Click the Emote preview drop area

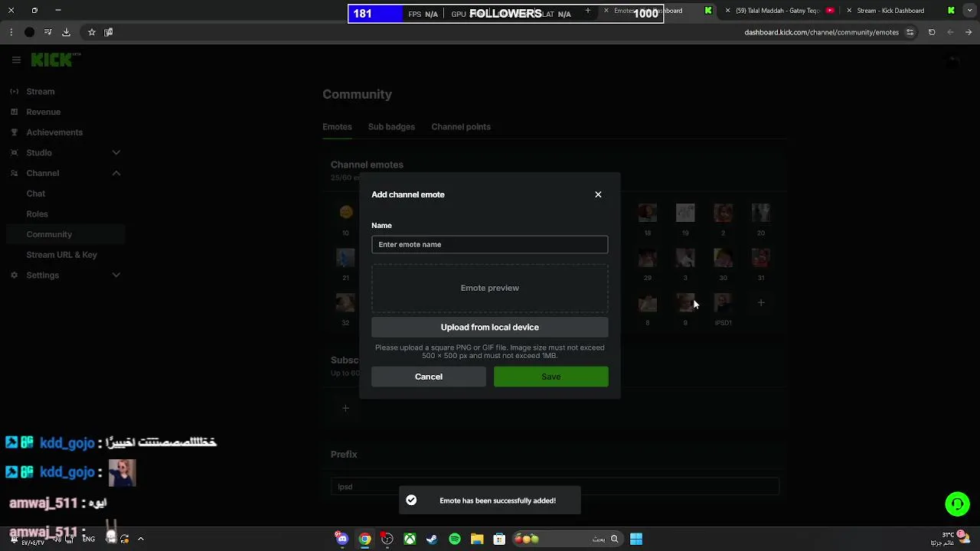pos(490,288)
